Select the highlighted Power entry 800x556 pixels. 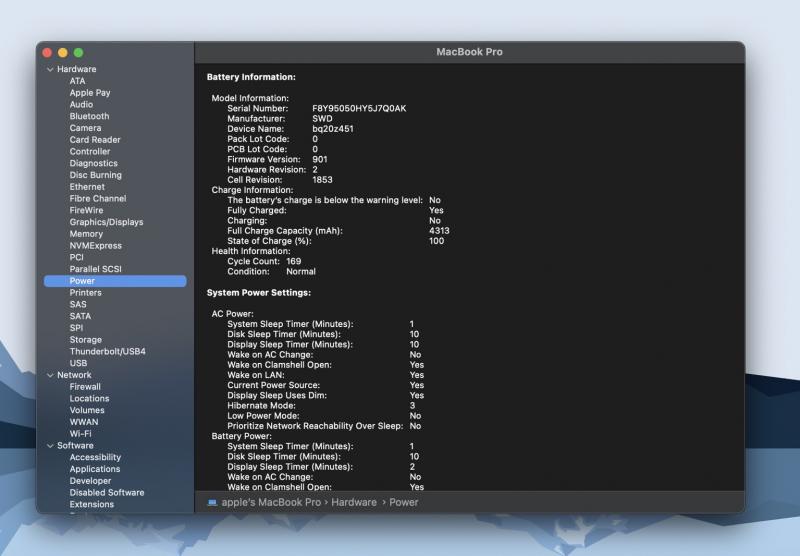tap(115, 281)
